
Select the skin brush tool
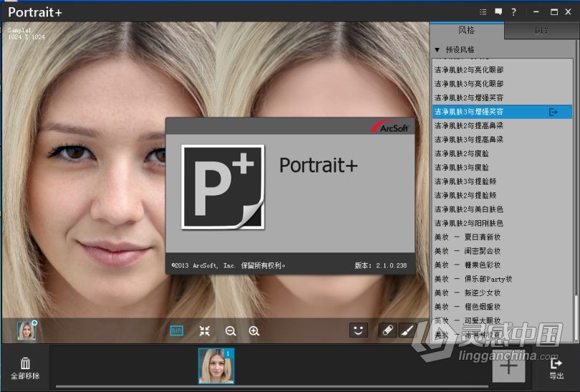(x=407, y=330)
